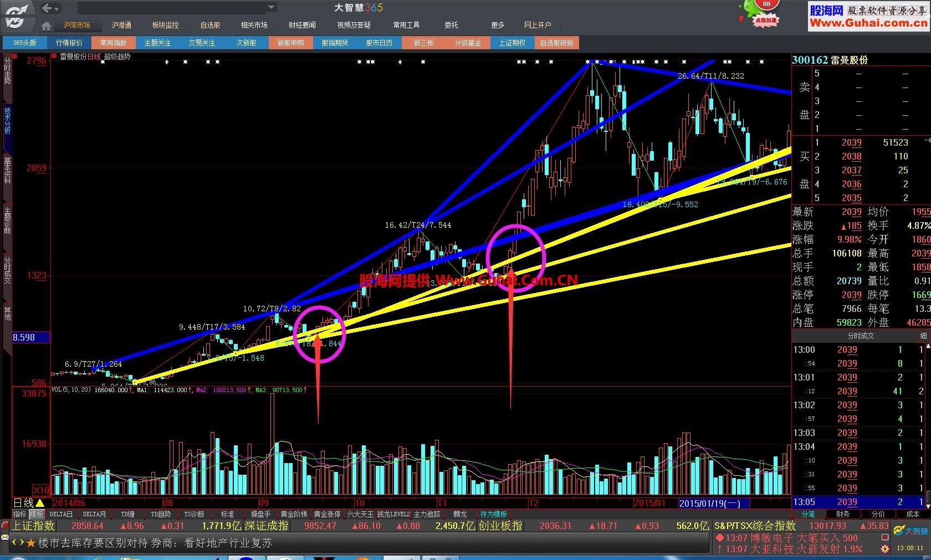Open the 日线 period selector with yellow triangle
The width and height of the screenshot is (931, 560).
click(x=29, y=503)
